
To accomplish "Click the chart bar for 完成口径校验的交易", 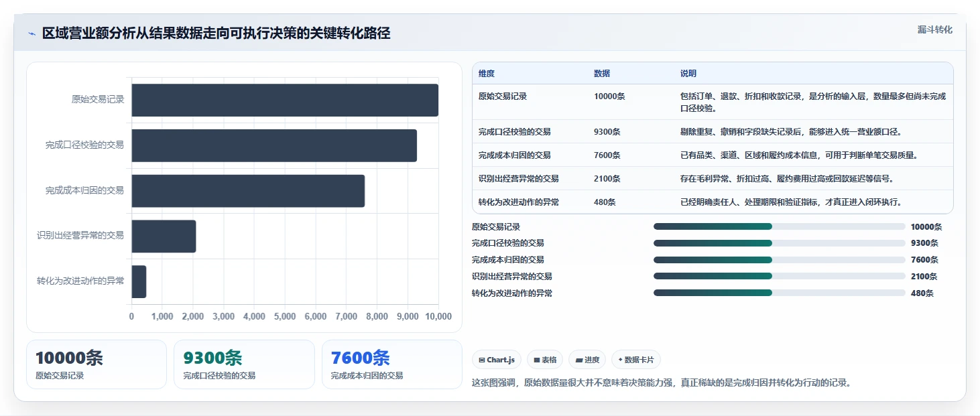I will click(x=274, y=145).
